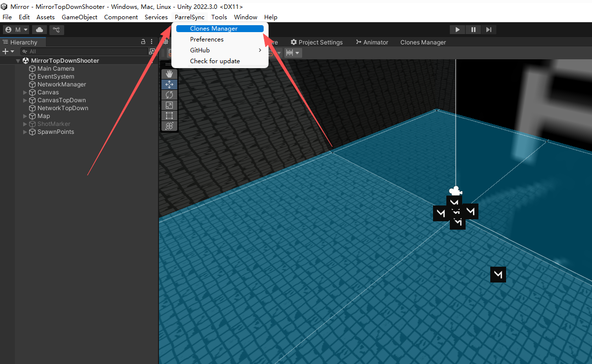
Task: Click the Animator tab icon
Action: tap(358, 42)
